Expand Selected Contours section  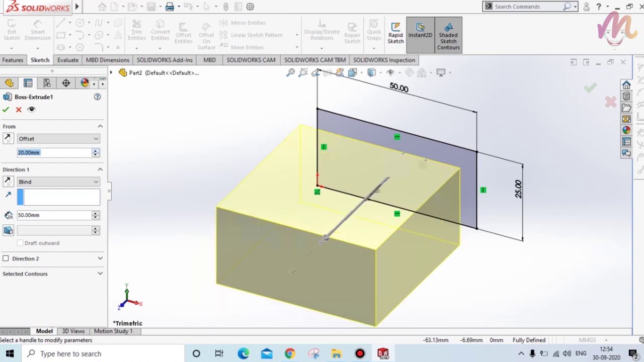(x=100, y=274)
